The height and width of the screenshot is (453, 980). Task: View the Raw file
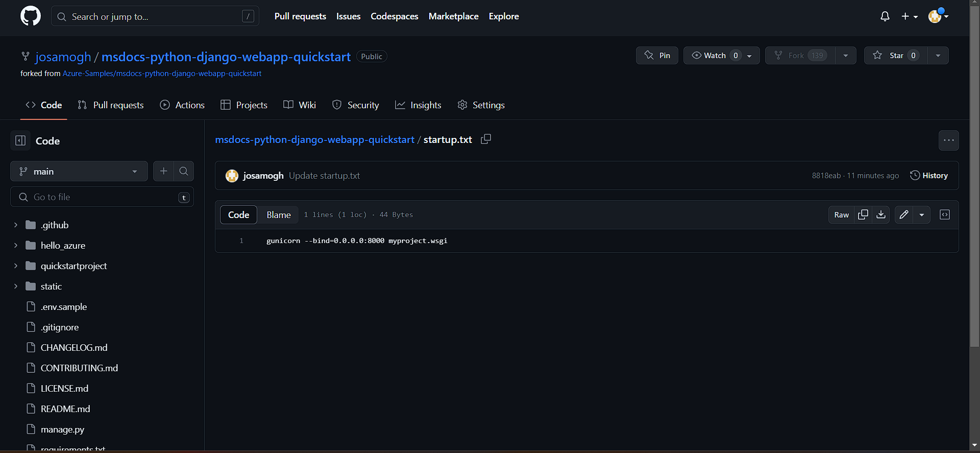coord(842,214)
